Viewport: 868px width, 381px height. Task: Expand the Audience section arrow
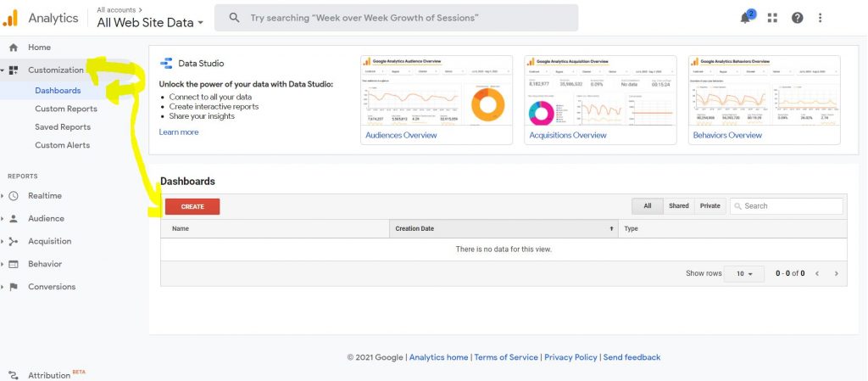[3, 219]
